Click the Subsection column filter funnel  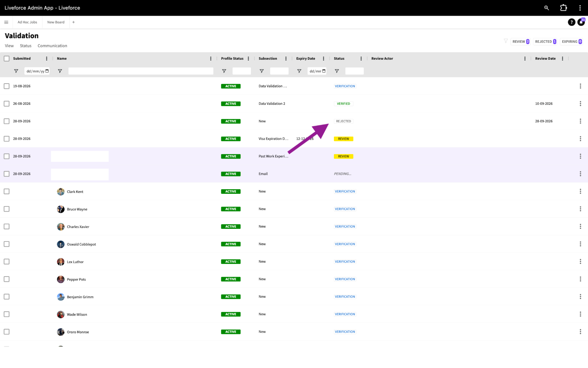(x=262, y=71)
